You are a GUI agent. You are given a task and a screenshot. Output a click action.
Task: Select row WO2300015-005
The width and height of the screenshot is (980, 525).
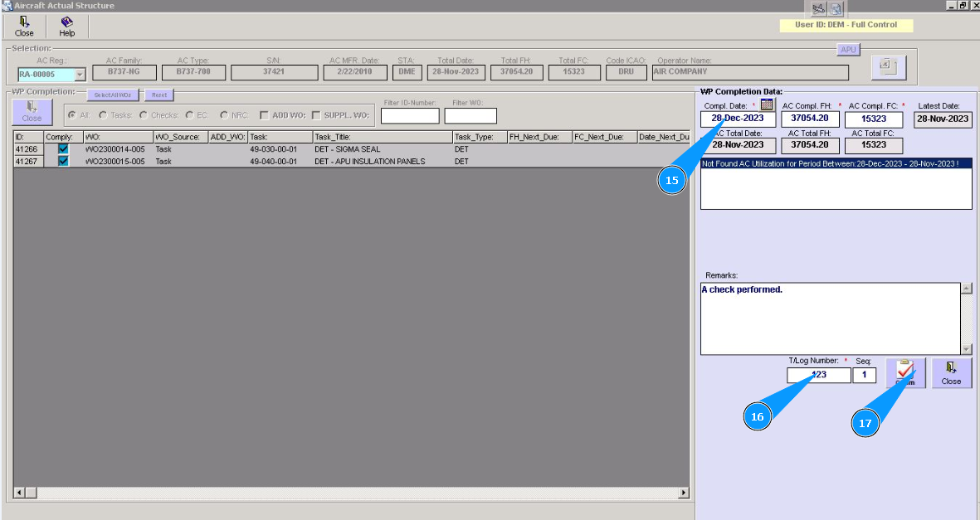pos(351,161)
